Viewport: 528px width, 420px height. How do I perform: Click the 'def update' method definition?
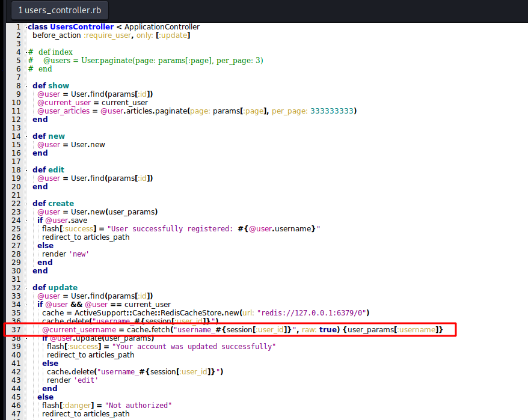coord(55,288)
